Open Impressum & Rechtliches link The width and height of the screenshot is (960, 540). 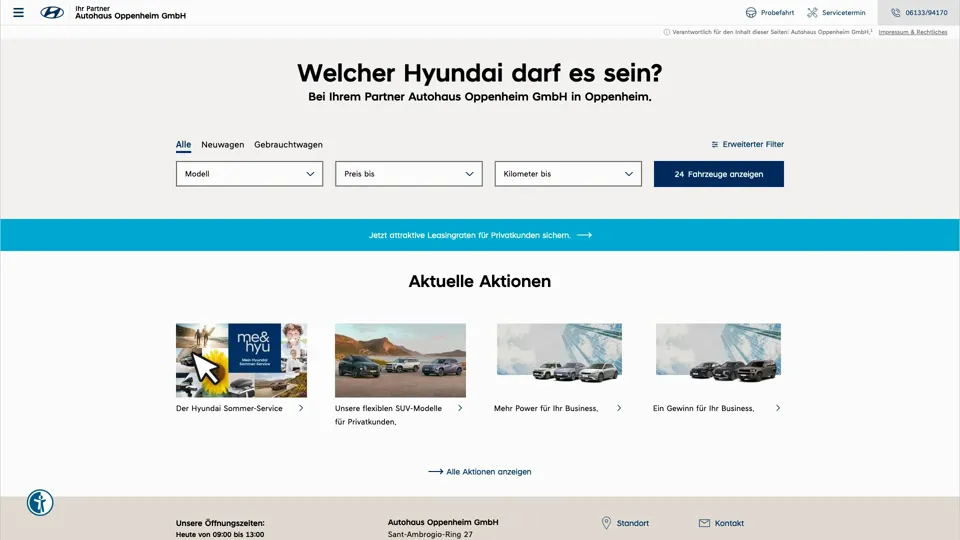(x=913, y=32)
